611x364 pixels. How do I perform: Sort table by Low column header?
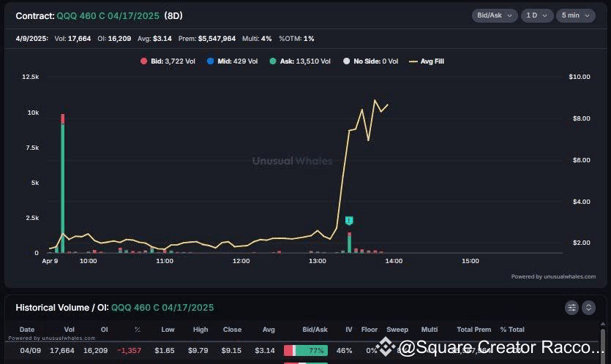coord(168,330)
